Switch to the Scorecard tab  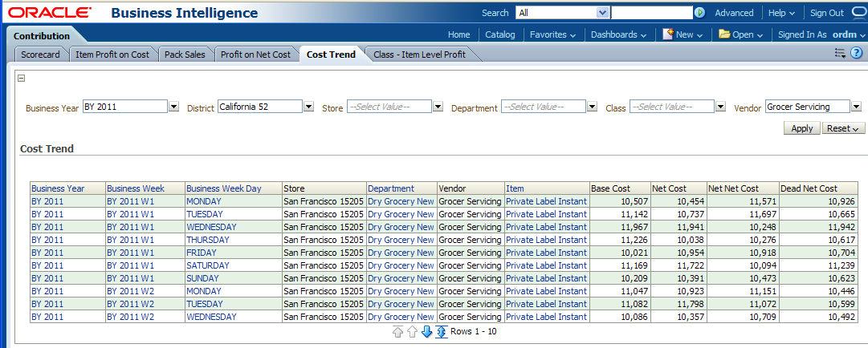point(41,55)
